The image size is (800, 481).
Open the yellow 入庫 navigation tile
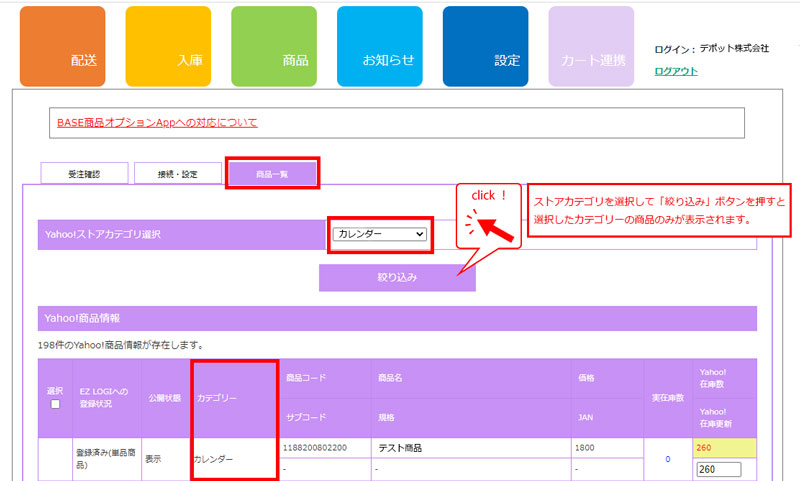tap(168, 46)
